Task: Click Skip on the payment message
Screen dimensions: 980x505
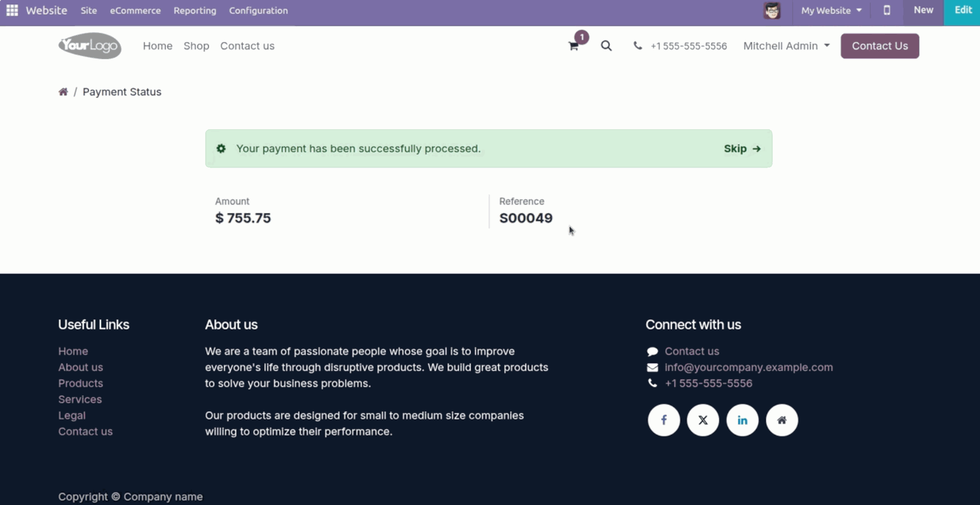Action: coord(742,149)
